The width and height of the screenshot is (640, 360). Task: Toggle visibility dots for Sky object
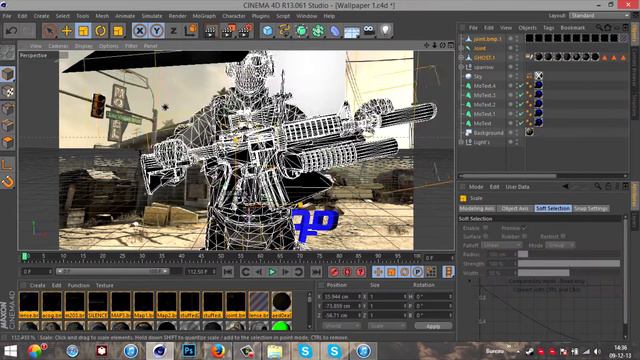[516, 76]
